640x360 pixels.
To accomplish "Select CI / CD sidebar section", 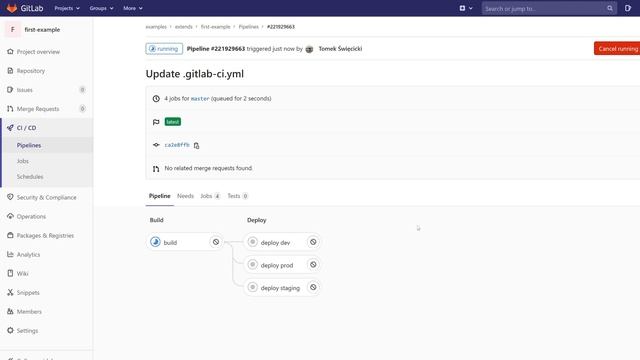I will tap(27, 128).
